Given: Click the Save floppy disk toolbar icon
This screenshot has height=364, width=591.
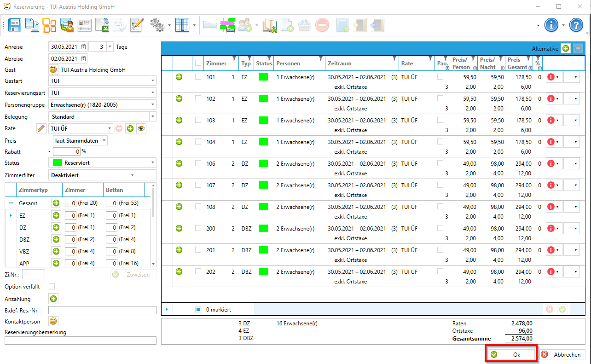Looking at the screenshot, I should [x=15, y=25].
